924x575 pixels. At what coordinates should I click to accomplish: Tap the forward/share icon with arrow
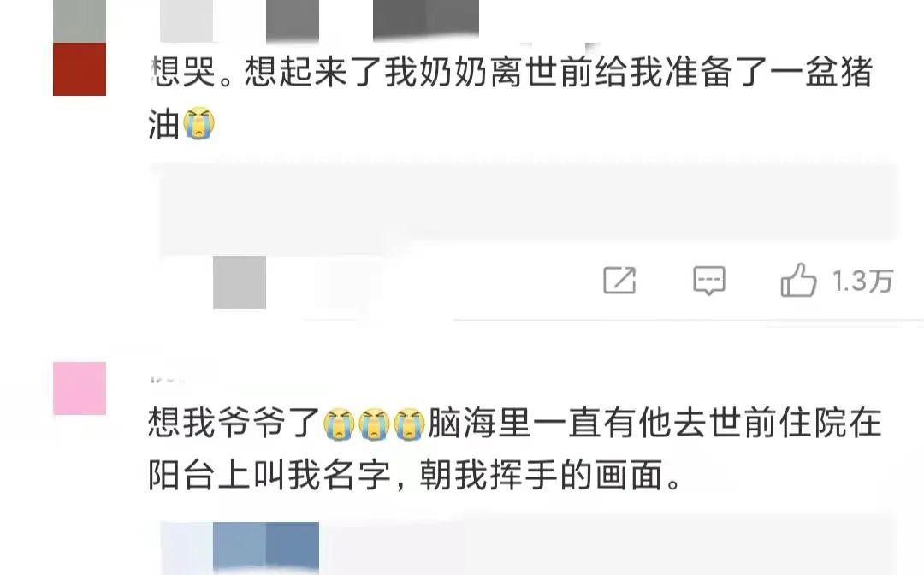click(619, 280)
